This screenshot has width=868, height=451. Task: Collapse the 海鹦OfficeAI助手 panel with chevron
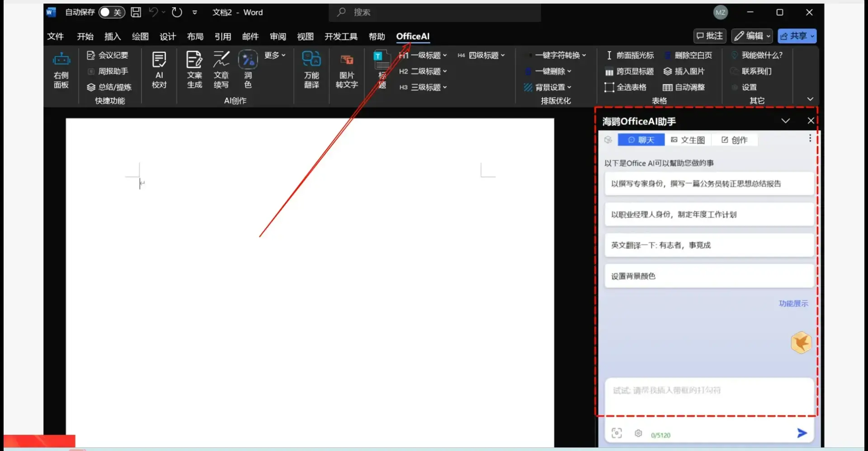(786, 121)
